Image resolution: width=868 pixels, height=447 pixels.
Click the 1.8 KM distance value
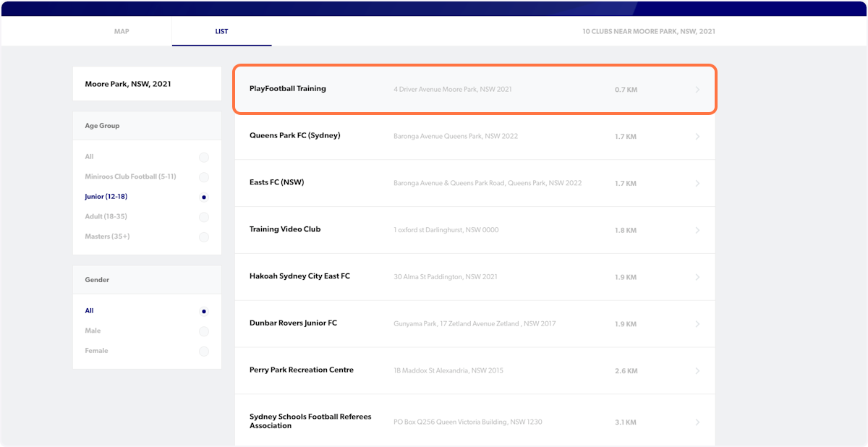click(x=626, y=230)
